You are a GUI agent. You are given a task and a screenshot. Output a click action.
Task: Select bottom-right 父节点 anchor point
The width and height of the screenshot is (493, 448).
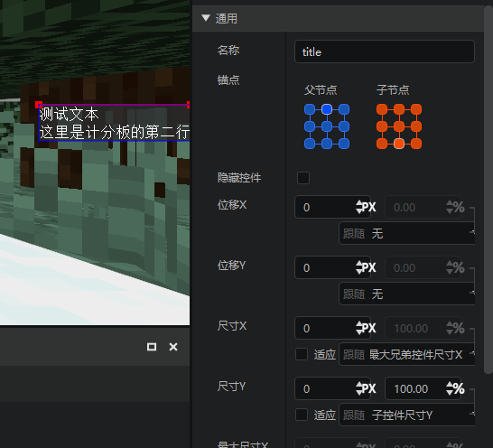[x=344, y=144]
